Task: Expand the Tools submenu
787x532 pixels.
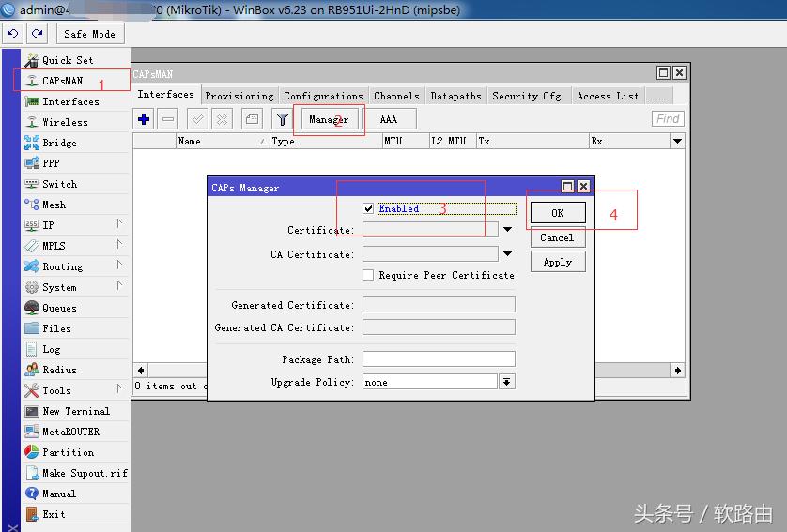Action: point(118,388)
